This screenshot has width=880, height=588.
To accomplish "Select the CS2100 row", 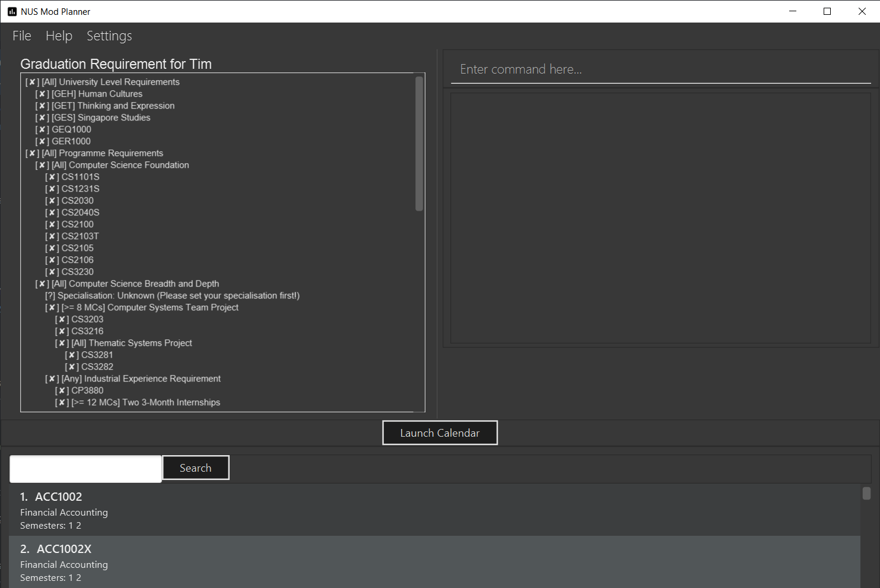I will tap(69, 224).
